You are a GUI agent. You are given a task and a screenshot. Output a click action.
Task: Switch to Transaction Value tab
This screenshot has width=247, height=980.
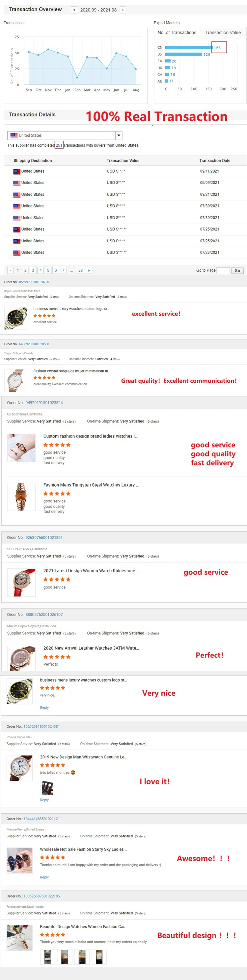click(x=223, y=33)
